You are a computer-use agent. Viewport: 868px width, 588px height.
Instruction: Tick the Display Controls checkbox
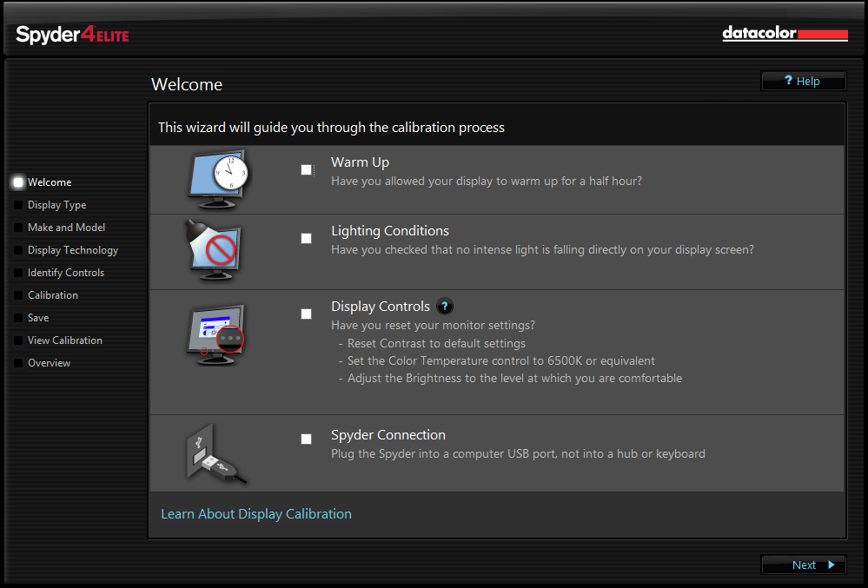click(x=306, y=314)
